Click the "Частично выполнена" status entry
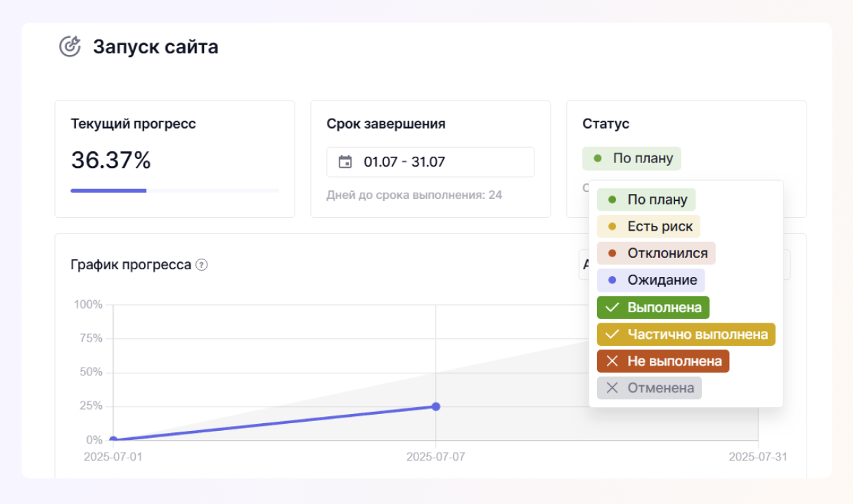 tap(686, 334)
